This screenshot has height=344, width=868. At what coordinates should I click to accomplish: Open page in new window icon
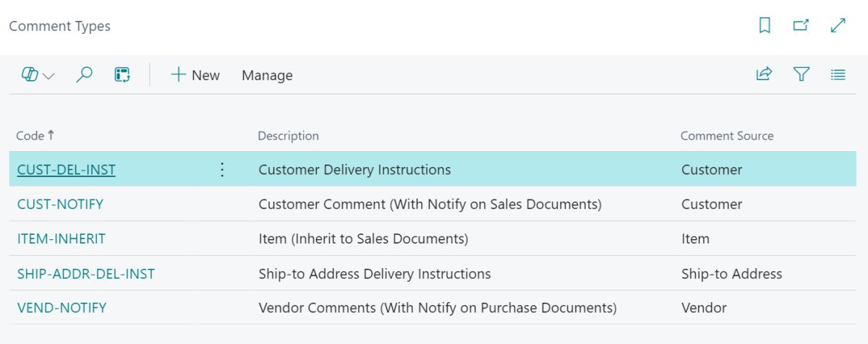(801, 26)
